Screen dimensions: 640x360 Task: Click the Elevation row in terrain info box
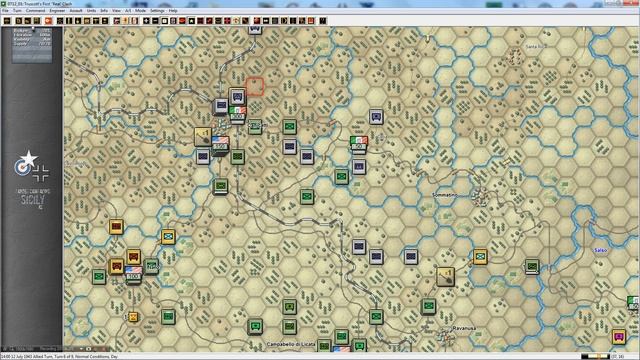(x=32, y=35)
